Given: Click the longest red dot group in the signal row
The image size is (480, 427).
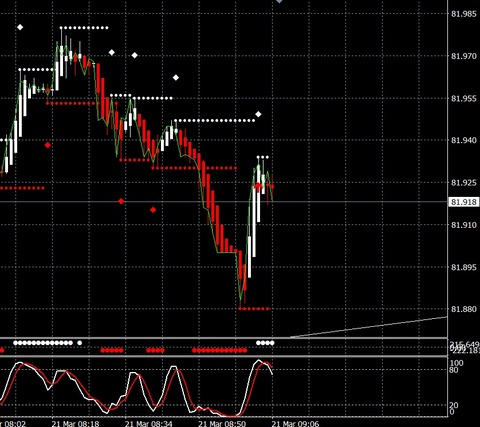Looking at the screenshot, I should tap(220, 350).
